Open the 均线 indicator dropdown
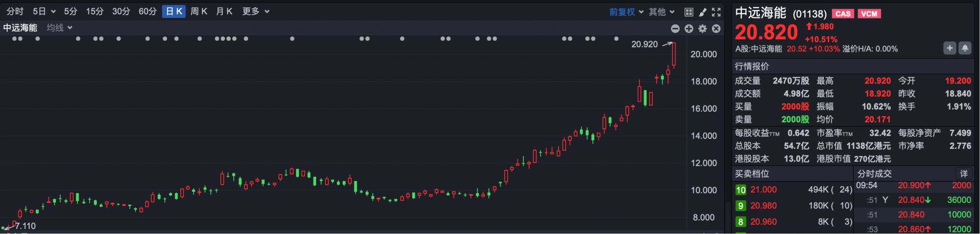This screenshot has height=234, width=980. (59, 28)
